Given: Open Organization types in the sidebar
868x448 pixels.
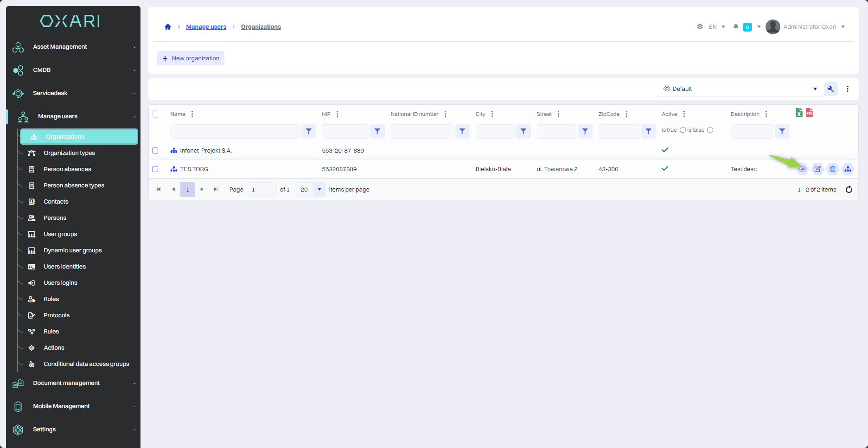Looking at the screenshot, I should tap(69, 153).
